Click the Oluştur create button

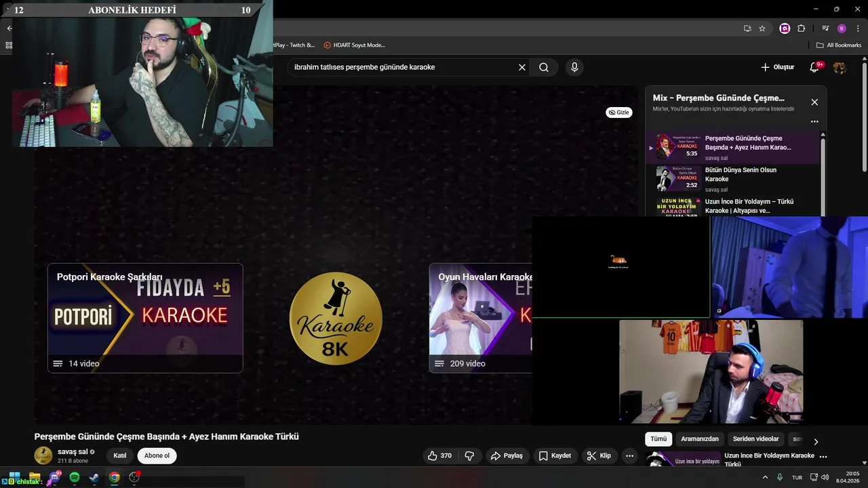777,67
